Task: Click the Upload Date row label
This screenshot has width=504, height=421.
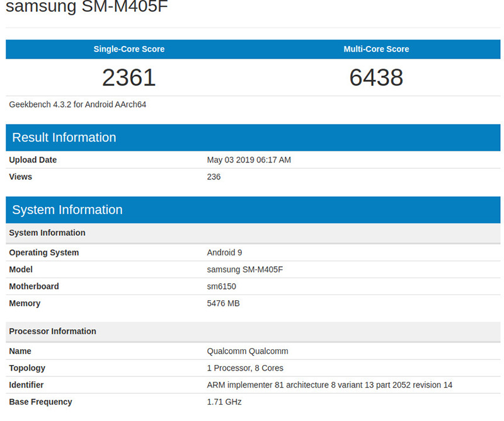Action: tap(33, 160)
